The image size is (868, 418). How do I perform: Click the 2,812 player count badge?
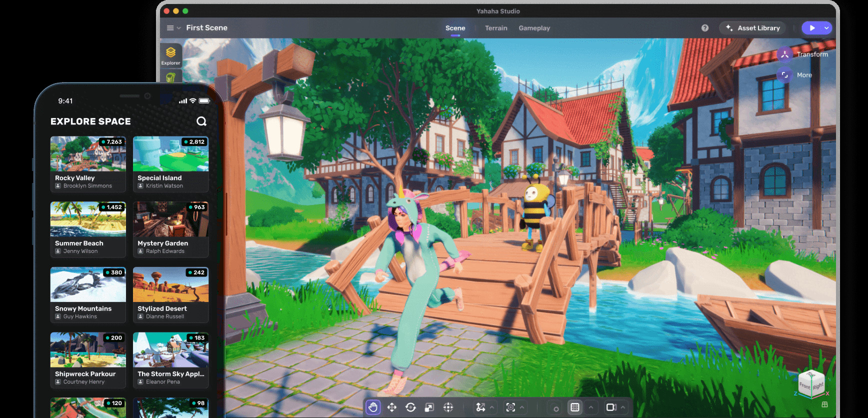tap(194, 142)
